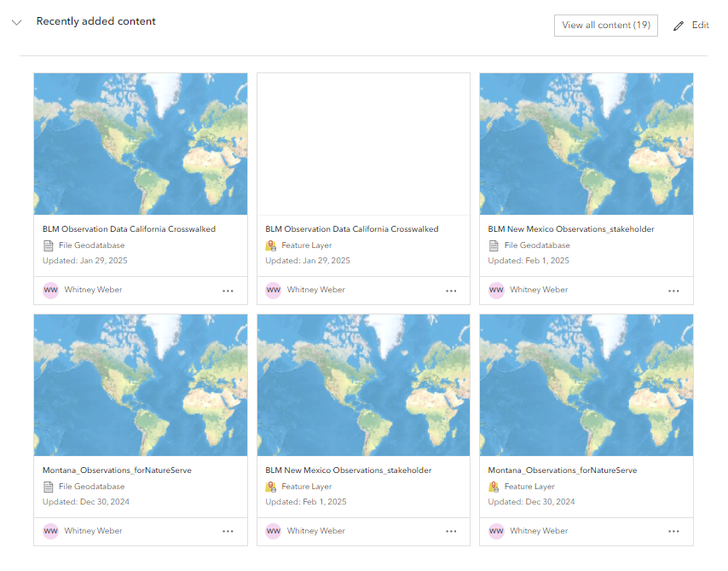Click Updated: Jan 29, 2025 on California feature layer card

308,261
